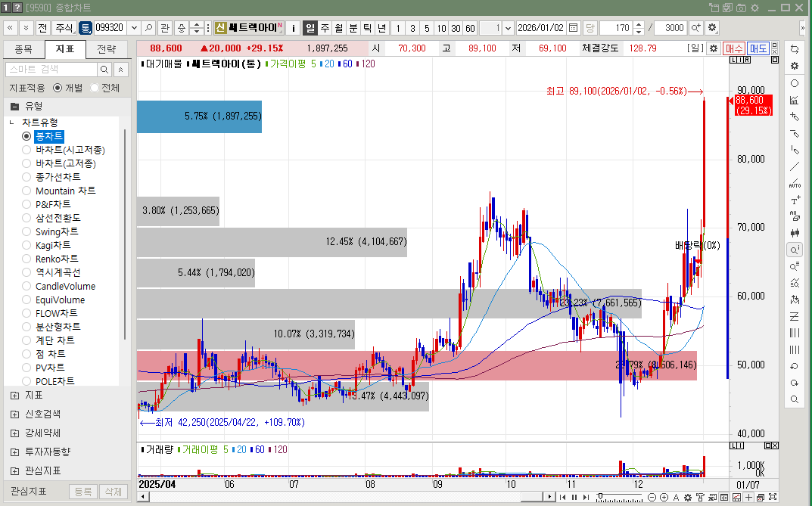Open the calendar date picker icon
Image resolution: width=812 pixels, height=506 pixels.
click(x=574, y=28)
